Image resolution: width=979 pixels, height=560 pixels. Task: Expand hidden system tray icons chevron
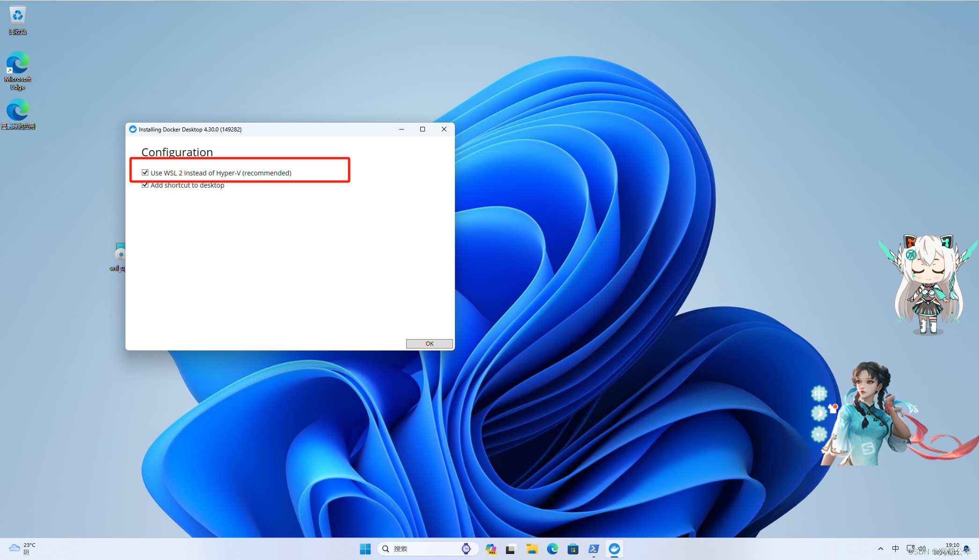click(x=880, y=549)
